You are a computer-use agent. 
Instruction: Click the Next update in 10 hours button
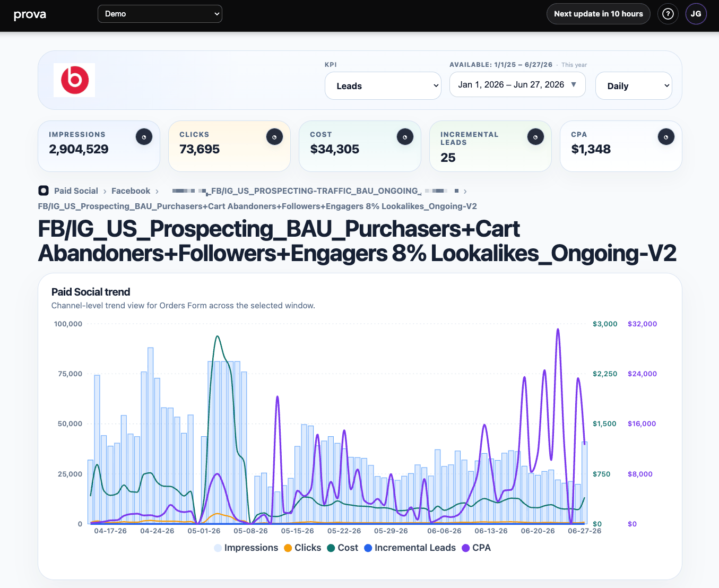(599, 14)
